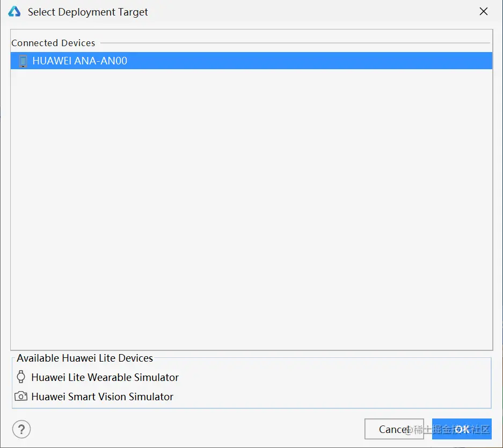This screenshot has height=448, width=503.
Task: Open help with the question mark button
Action: click(21, 429)
